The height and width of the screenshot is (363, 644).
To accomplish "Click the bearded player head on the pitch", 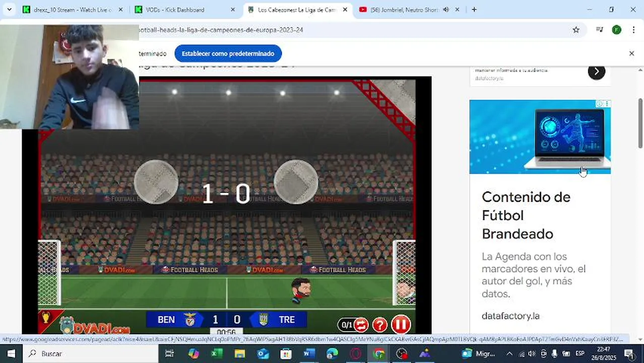I will [x=301, y=290].
